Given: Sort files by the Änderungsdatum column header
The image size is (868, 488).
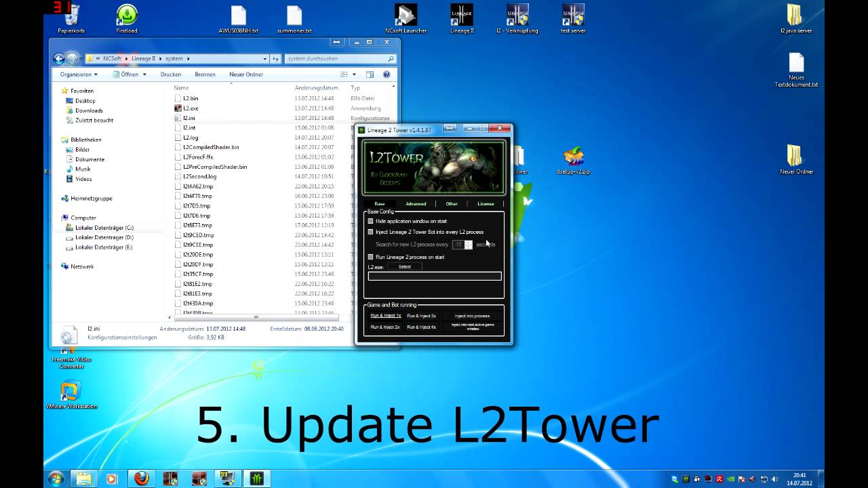Looking at the screenshot, I should tap(317, 87).
